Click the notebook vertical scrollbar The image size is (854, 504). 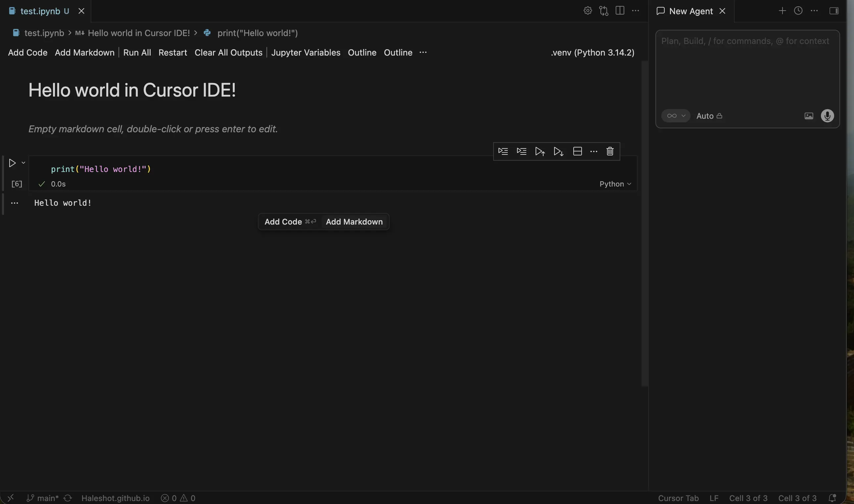645,224
